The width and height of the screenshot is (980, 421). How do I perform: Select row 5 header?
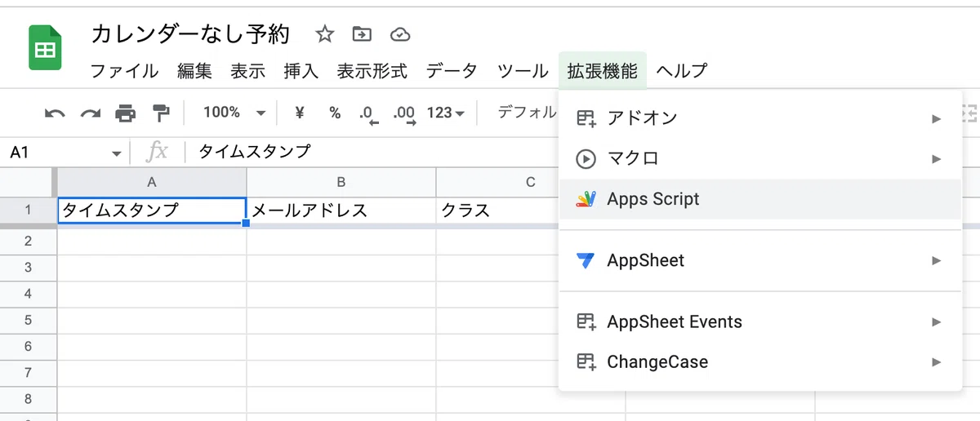pos(28,321)
